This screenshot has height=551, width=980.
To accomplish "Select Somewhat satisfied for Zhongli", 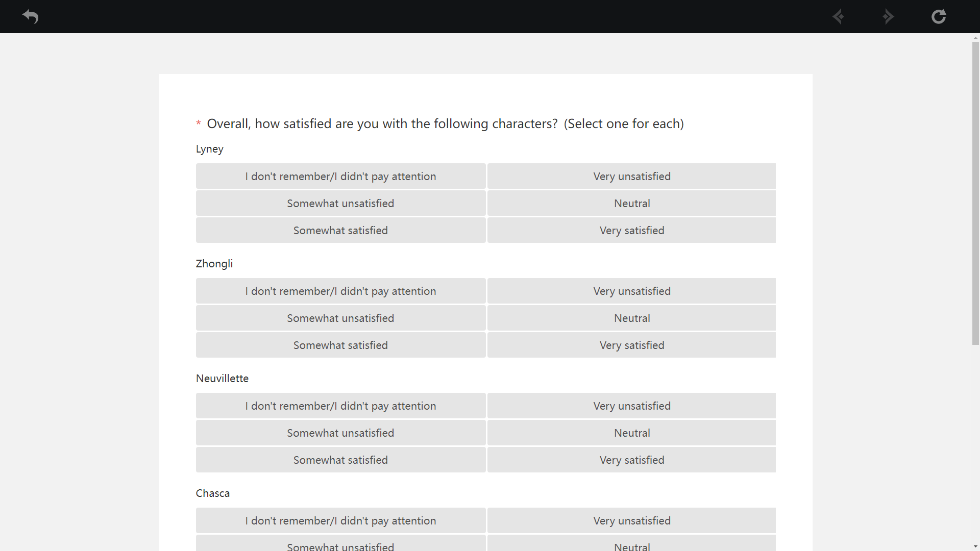I will [340, 345].
